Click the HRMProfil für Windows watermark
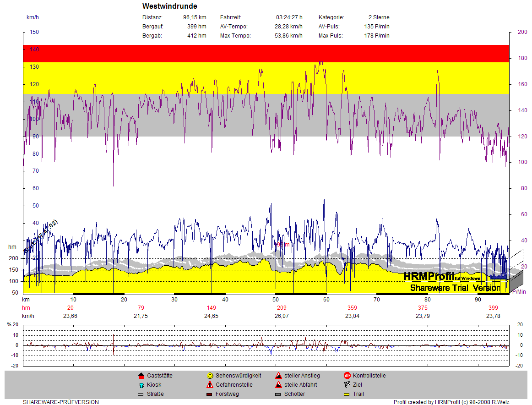Viewport: 532px width, 405px height. (x=442, y=277)
